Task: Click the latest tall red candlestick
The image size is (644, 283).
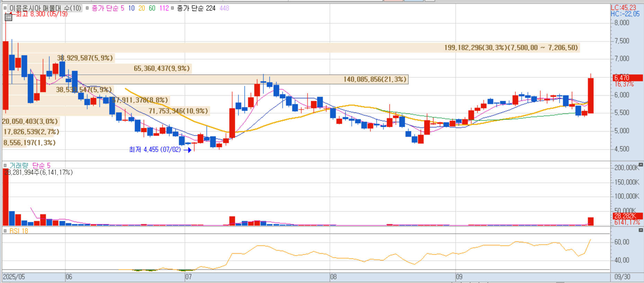Action: click(x=591, y=96)
